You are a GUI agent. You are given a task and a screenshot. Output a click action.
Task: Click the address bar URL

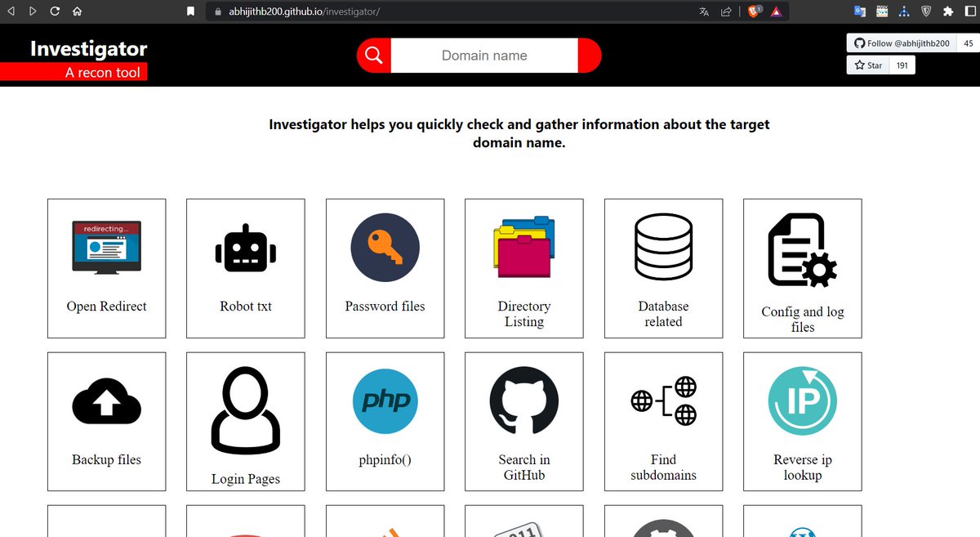pyautogui.click(x=305, y=11)
